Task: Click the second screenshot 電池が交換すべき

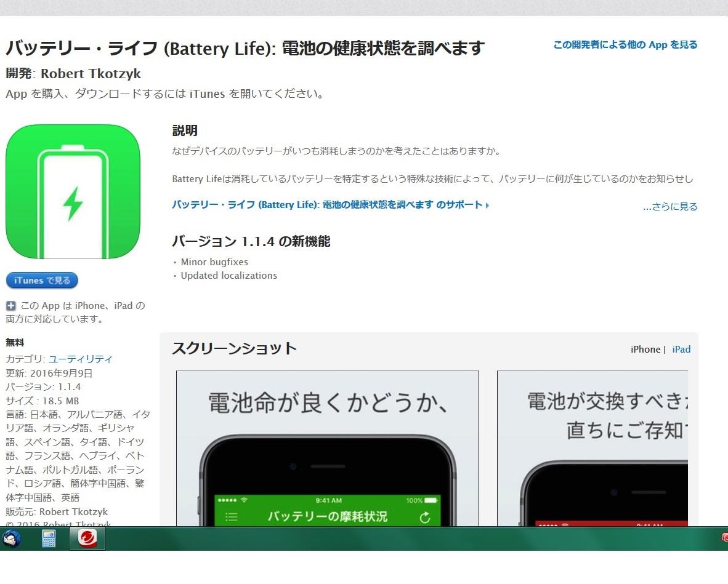Action: pos(593,448)
